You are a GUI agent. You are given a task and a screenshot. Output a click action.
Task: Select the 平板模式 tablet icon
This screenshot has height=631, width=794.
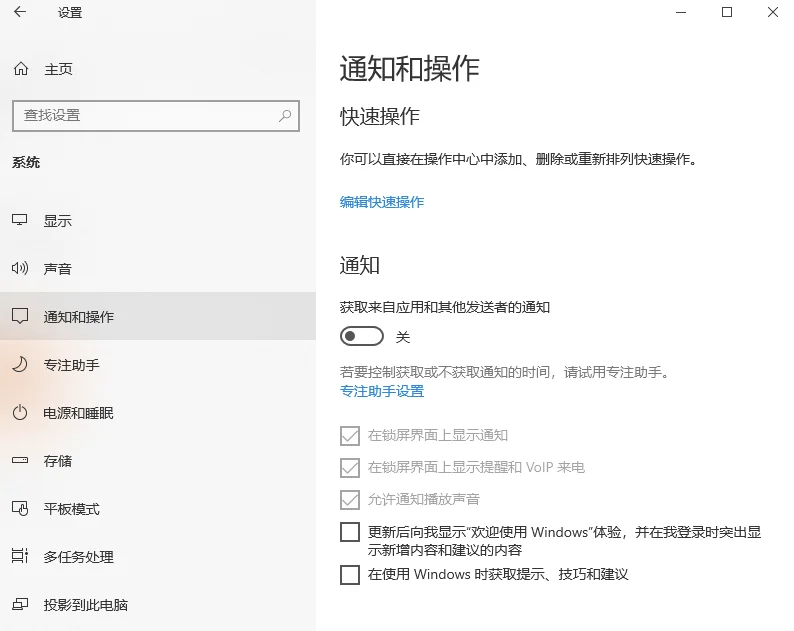[20, 508]
